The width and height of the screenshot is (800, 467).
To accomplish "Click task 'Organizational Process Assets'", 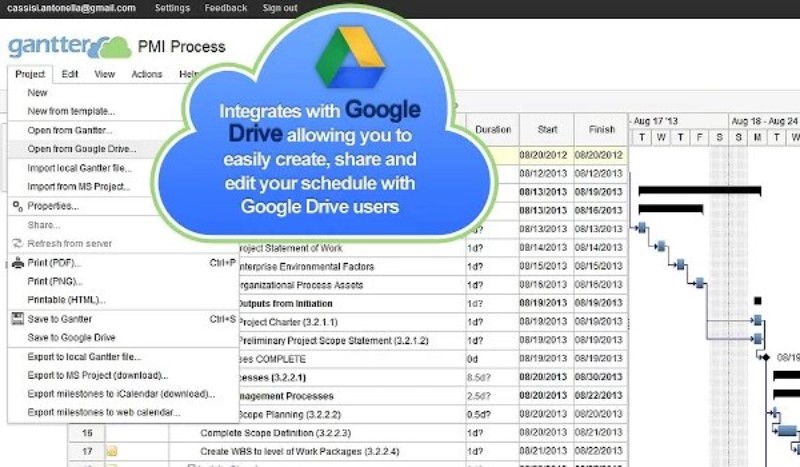I will (x=301, y=285).
